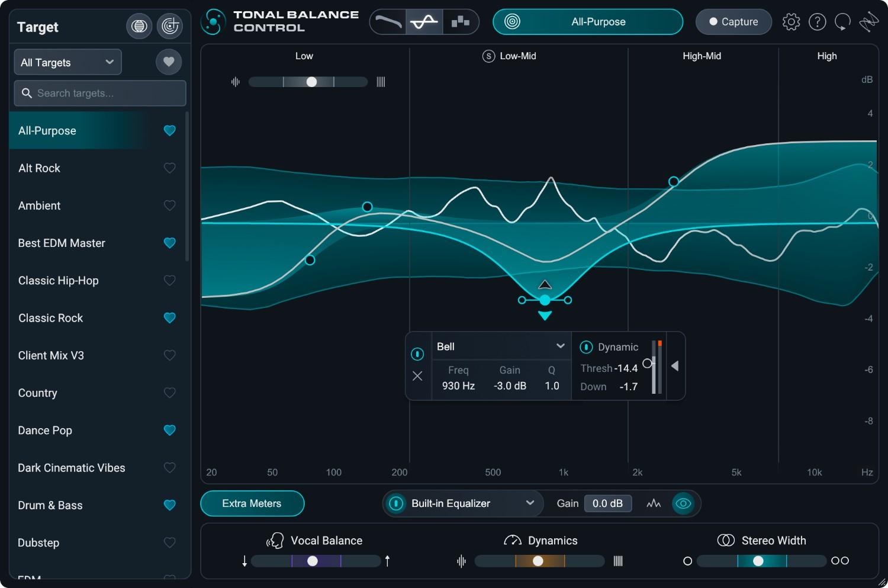The image size is (888, 588).
Task: Open the plugin settings gear
Action: click(791, 21)
